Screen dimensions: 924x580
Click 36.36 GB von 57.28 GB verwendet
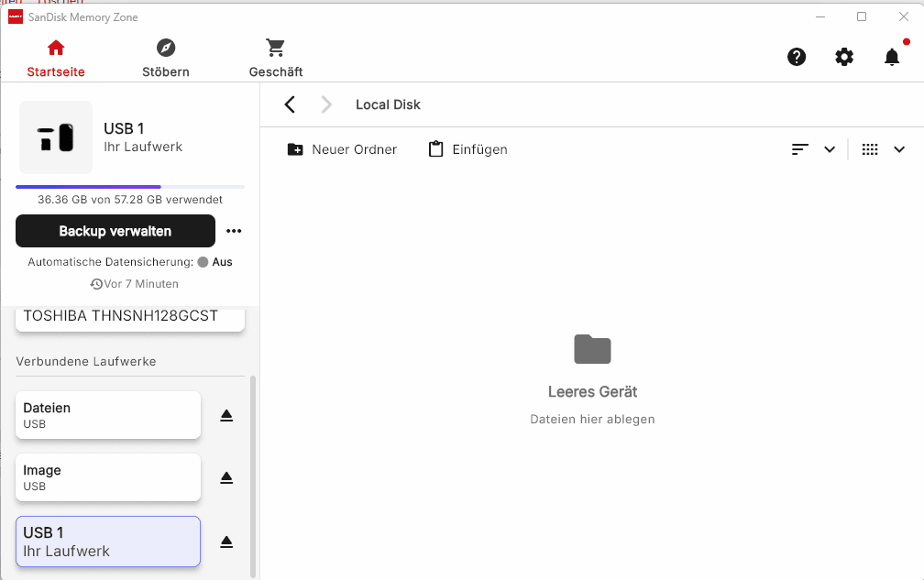[x=130, y=200]
